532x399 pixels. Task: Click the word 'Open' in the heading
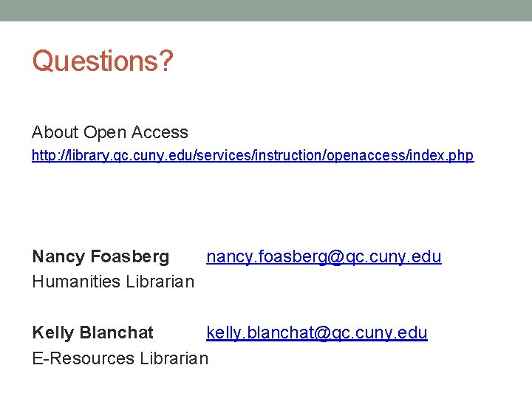click(103, 133)
